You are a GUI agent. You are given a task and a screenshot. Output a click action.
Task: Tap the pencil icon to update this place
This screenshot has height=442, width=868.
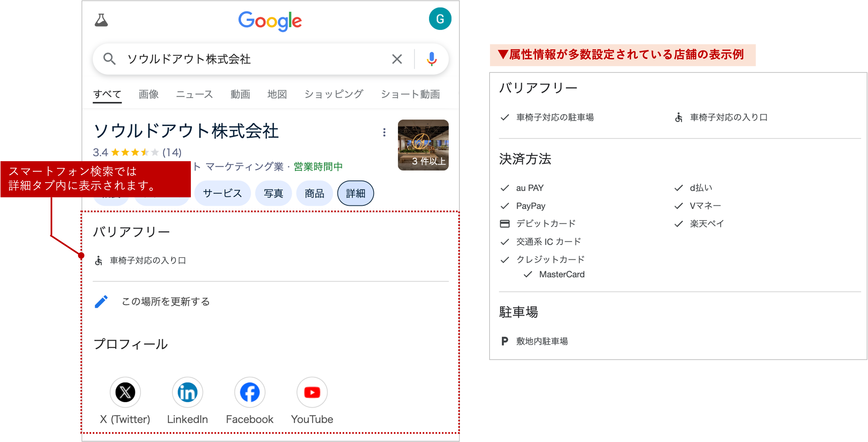tap(101, 302)
